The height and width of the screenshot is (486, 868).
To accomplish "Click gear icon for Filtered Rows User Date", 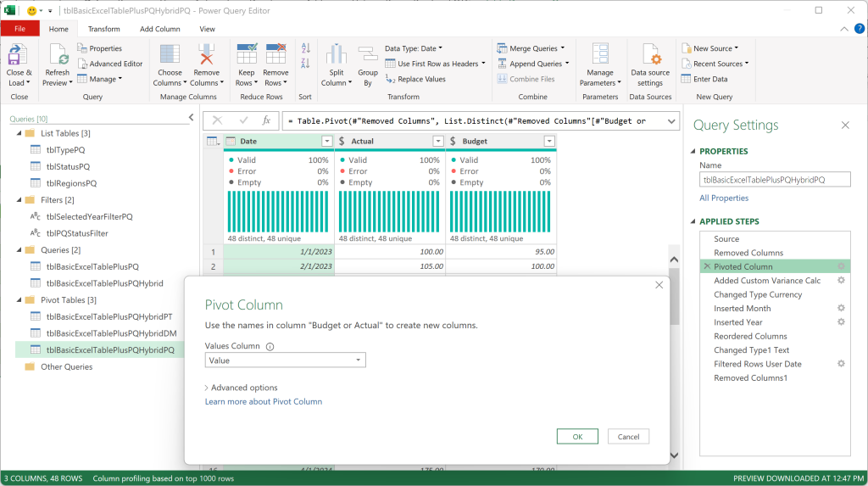I will tap(841, 364).
